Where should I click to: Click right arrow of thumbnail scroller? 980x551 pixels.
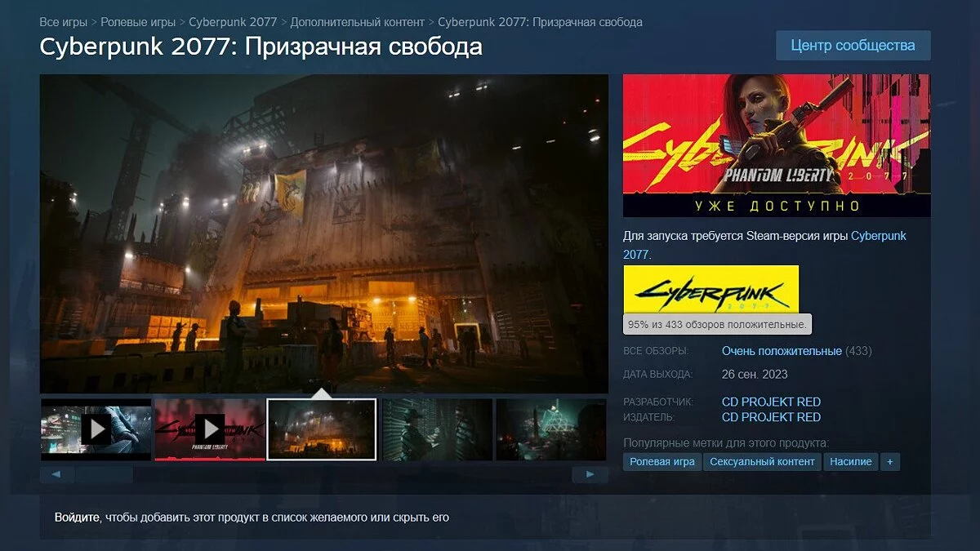click(590, 474)
